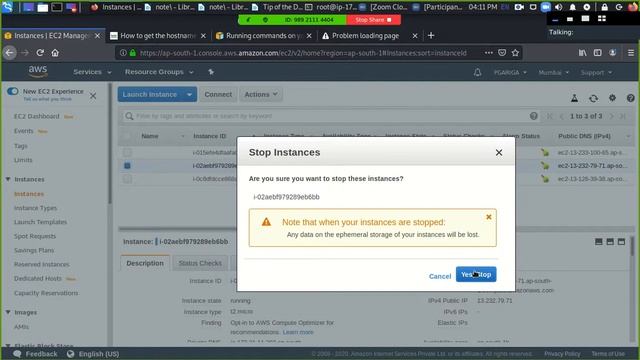Image resolution: width=640 pixels, height=360 pixels.
Task: Click the experiments flask icon
Action: pyautogui.click(x=574, y=98)
